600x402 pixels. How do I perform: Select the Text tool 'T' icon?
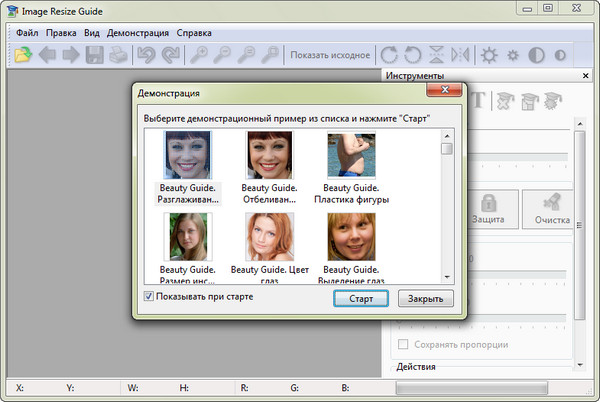pos(479,99)
